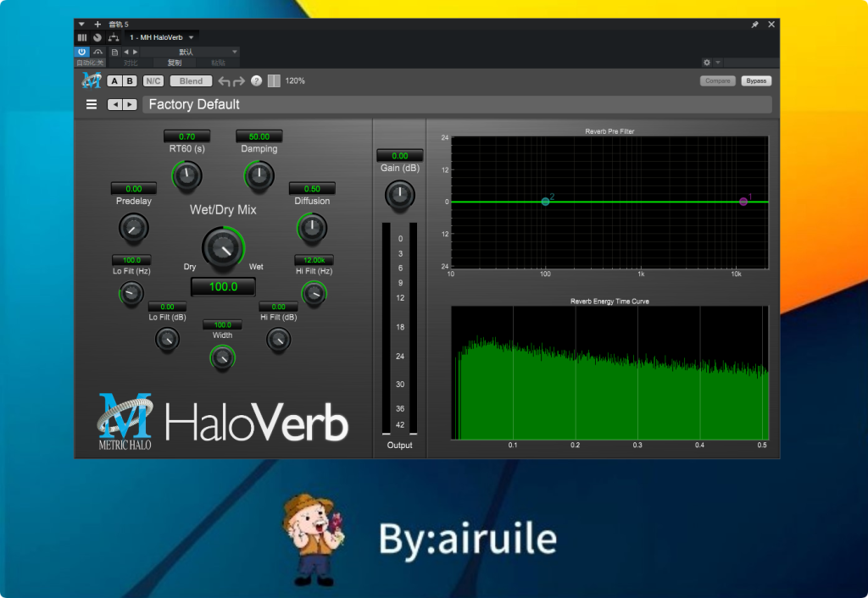Click the Width value 100.0
The image size is (868, 598).
click(x=223, y=324)
